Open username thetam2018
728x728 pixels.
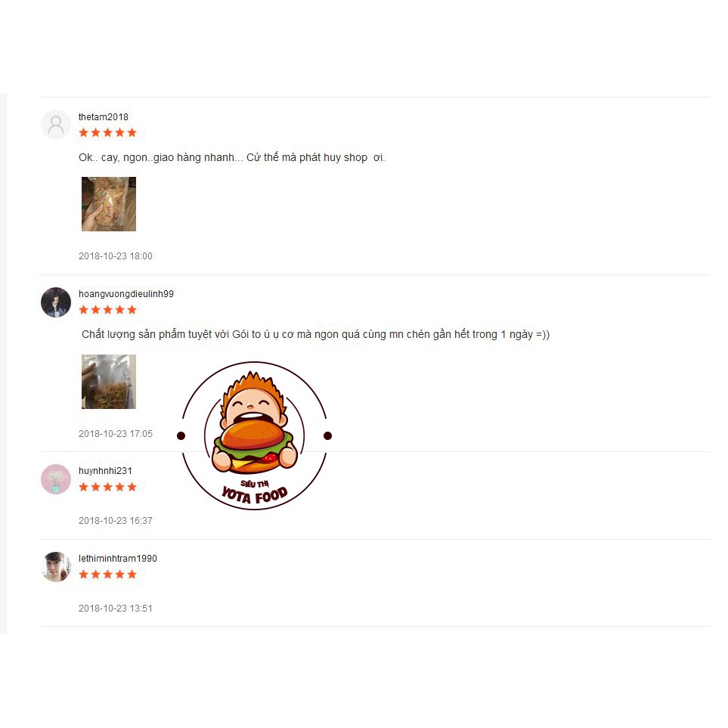point(103,117)
